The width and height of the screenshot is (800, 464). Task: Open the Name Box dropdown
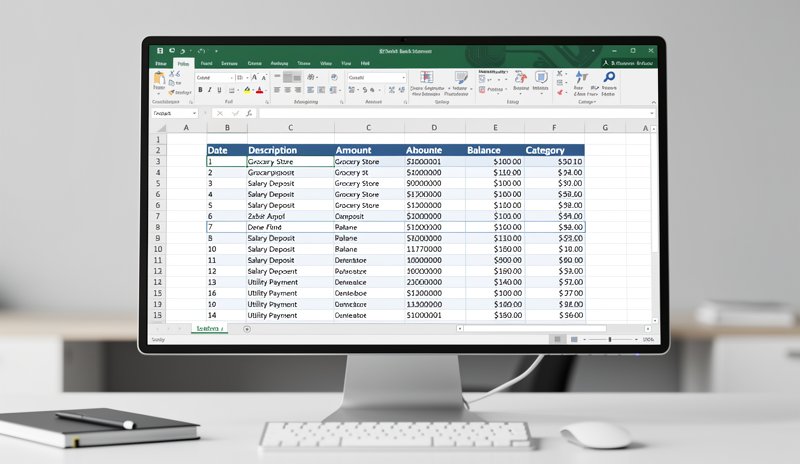click(x=194, y=113)
